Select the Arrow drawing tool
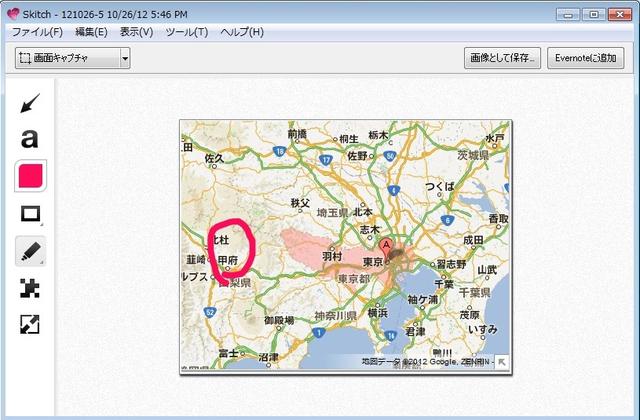Screen dimensions: 640x420 pos(29,103)
